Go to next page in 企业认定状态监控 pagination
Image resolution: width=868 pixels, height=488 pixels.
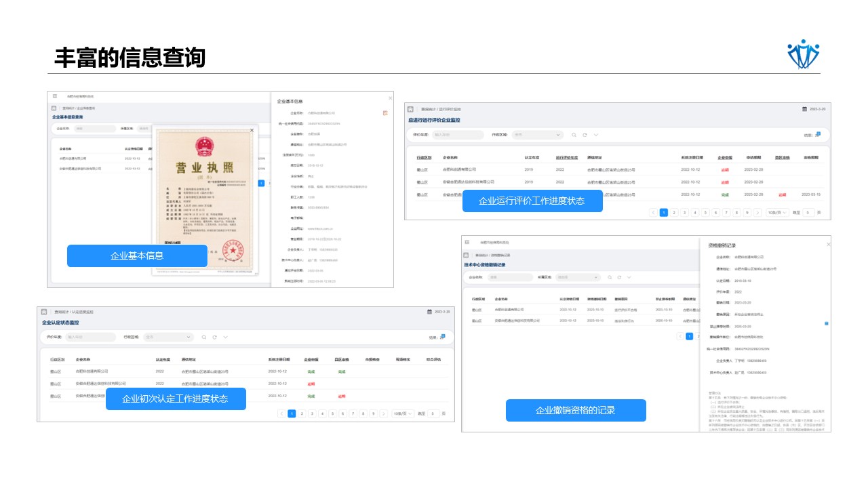[383, 413]
